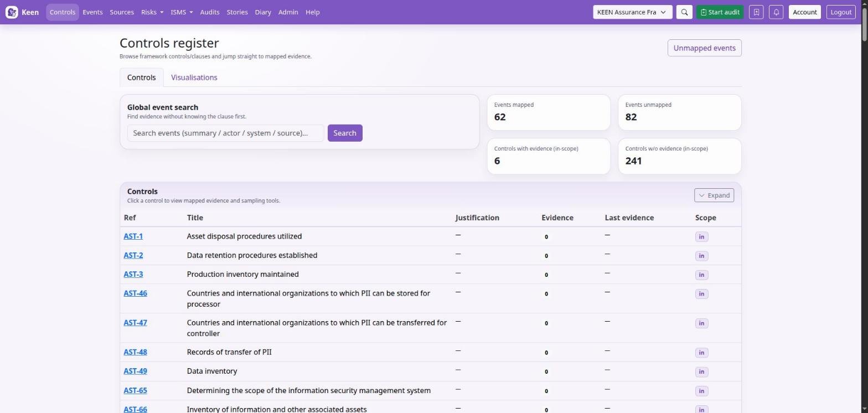
Task: Click the Keen logo icon
Action: click(12, 12)
